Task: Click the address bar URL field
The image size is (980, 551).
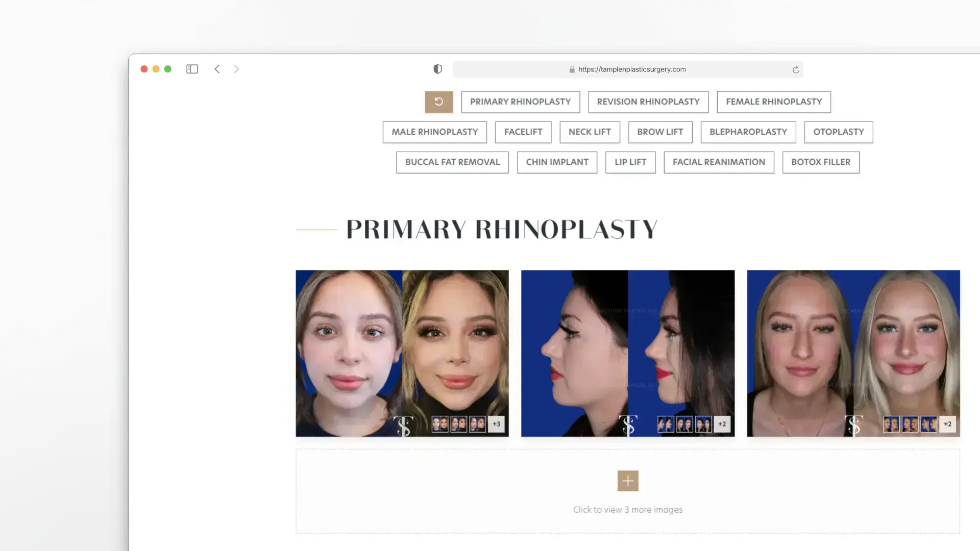Action: pos(631,69)
